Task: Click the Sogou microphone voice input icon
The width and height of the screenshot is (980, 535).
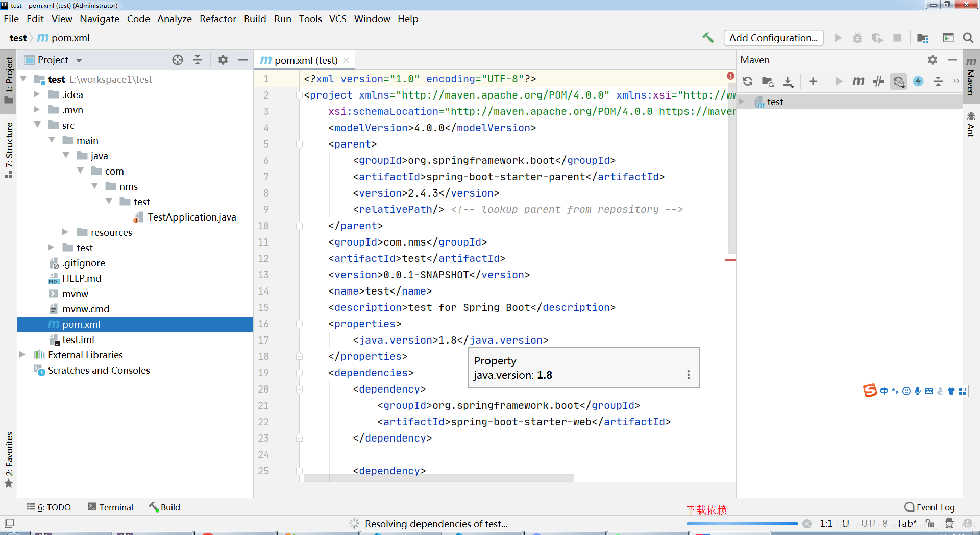Action: tap(918, 391)
